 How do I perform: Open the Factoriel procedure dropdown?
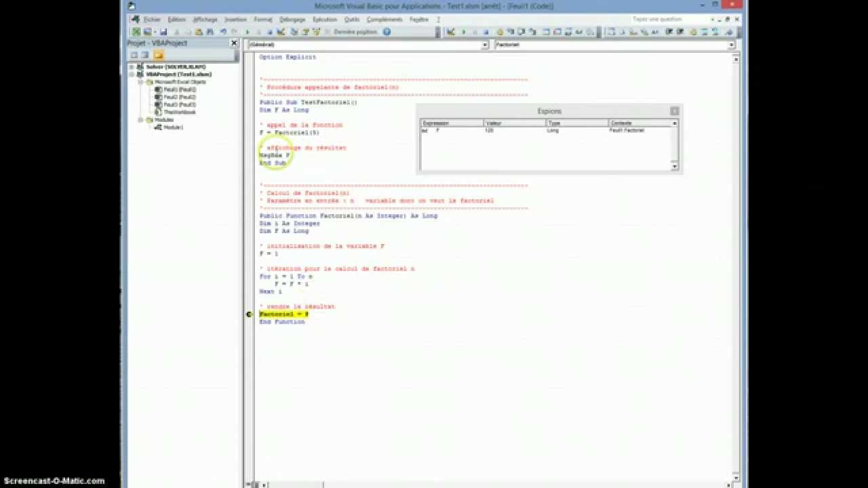(x=731, y=45)
